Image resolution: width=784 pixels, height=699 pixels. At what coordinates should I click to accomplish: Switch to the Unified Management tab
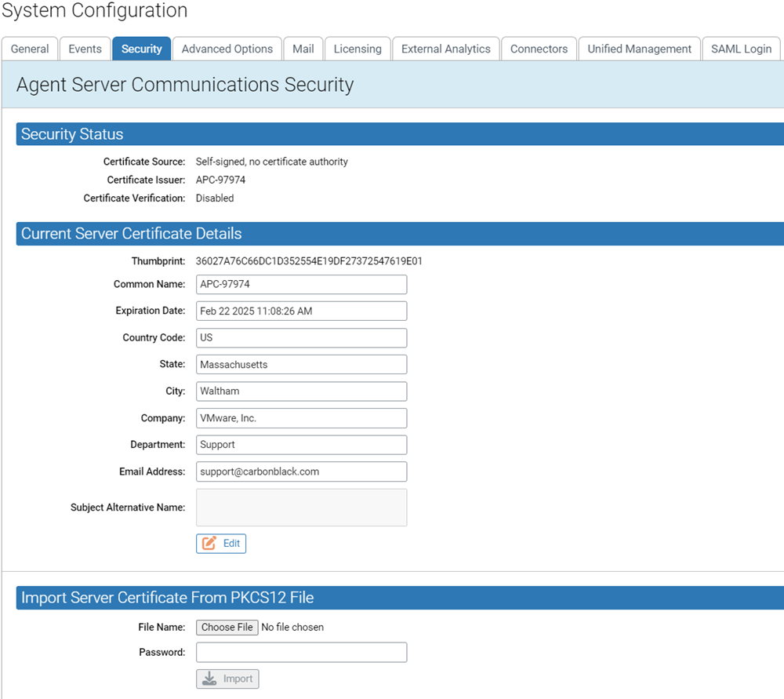pyautogui.click(x=639, y=48)
